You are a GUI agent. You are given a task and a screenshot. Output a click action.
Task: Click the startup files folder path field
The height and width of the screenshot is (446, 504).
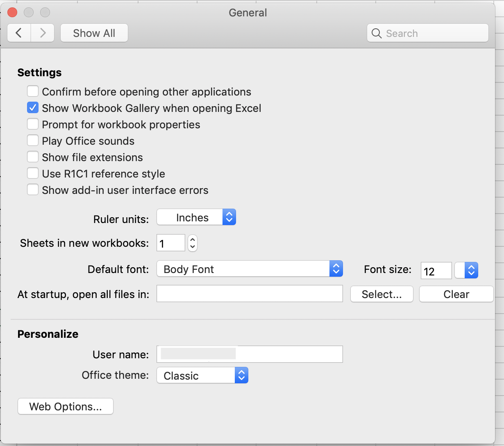[250, 294]
